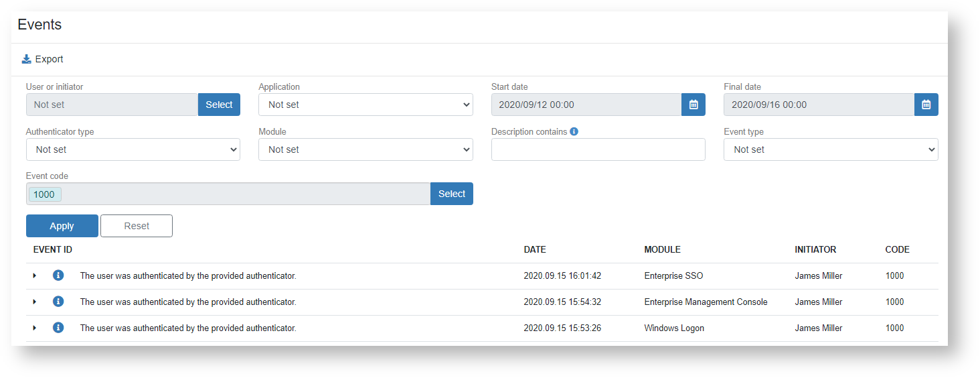The height and width of the screenshot is (378, 980).
Task: Open the Application dropdown
Action: [x=365, y=105]
